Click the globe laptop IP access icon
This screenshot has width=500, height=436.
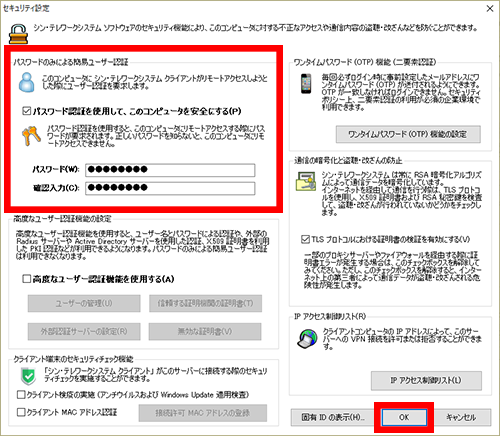307,338
